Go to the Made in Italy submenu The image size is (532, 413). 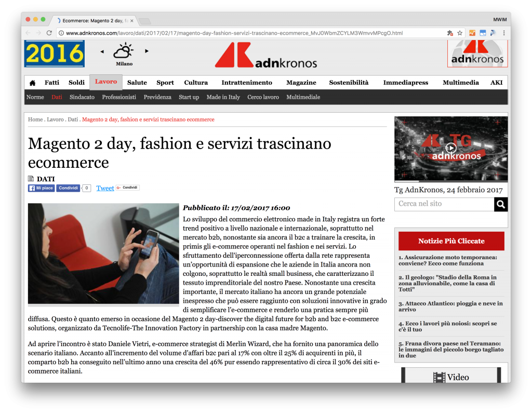223,97
